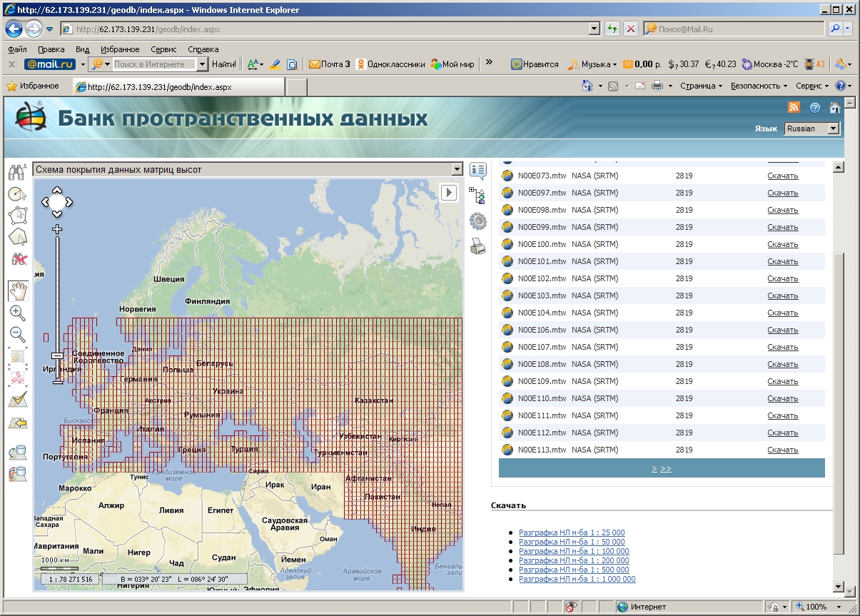
Task: Click the RSS feed icon
Action: [794, 107]
